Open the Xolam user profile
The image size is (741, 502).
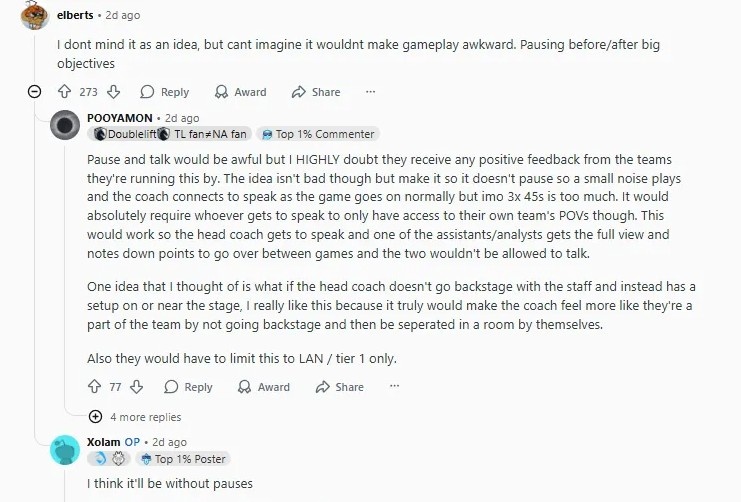click(x=104, y=441)
